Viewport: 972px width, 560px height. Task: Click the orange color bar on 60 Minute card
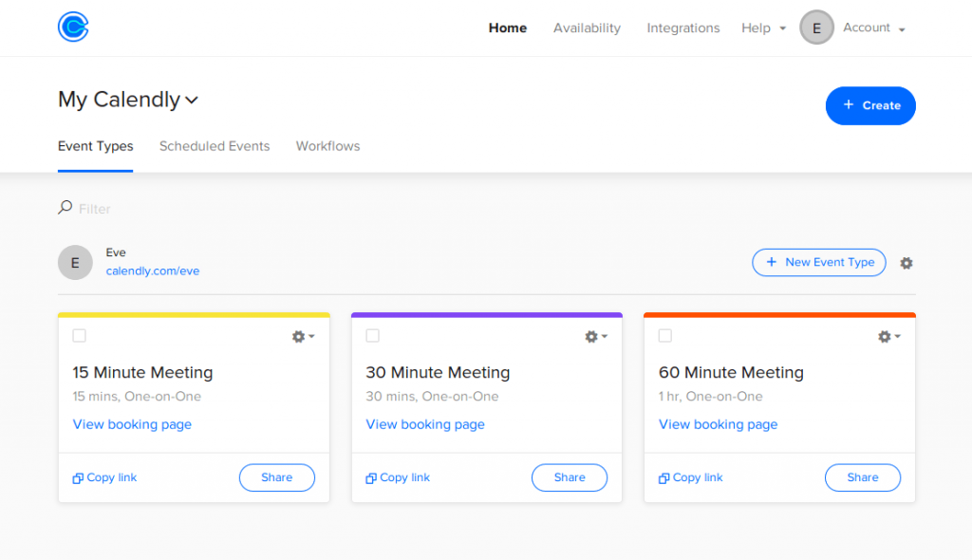780,315
